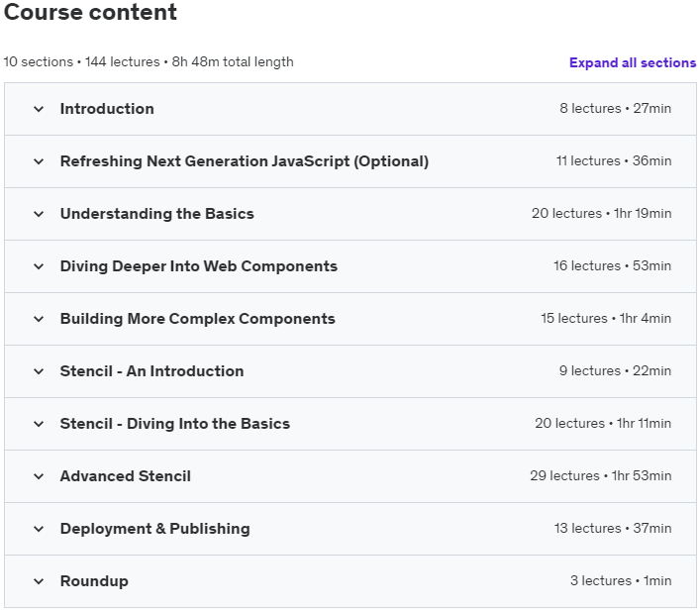Select Diving Deeper Into Web Components title
Screen dimensions: 700x611
pos(199,266)
